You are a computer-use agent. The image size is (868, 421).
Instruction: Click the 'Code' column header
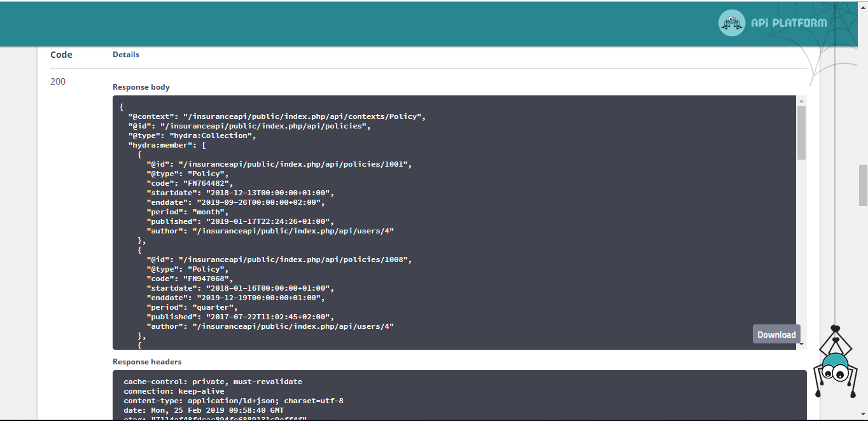(61, 55)
